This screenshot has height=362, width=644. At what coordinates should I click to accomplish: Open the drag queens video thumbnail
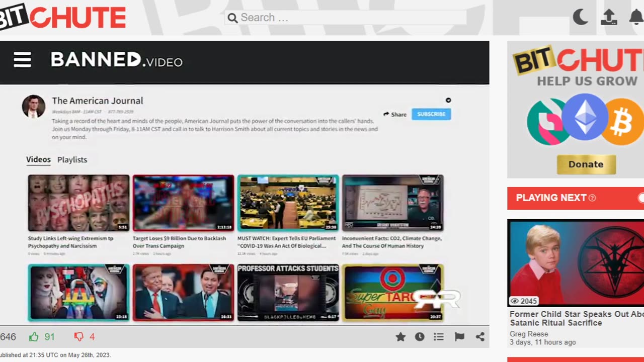78,293
